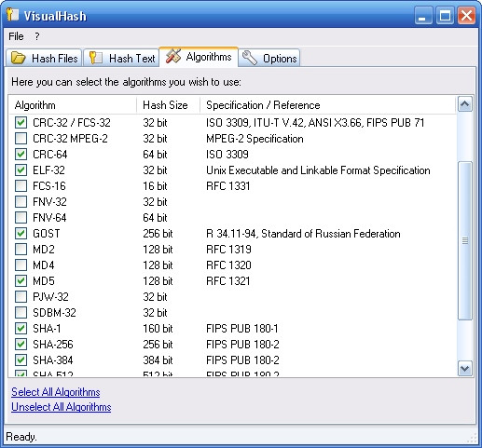This screenshot has height=448, width=482.
Task: Open the File menu
Action: pos(16,36)
